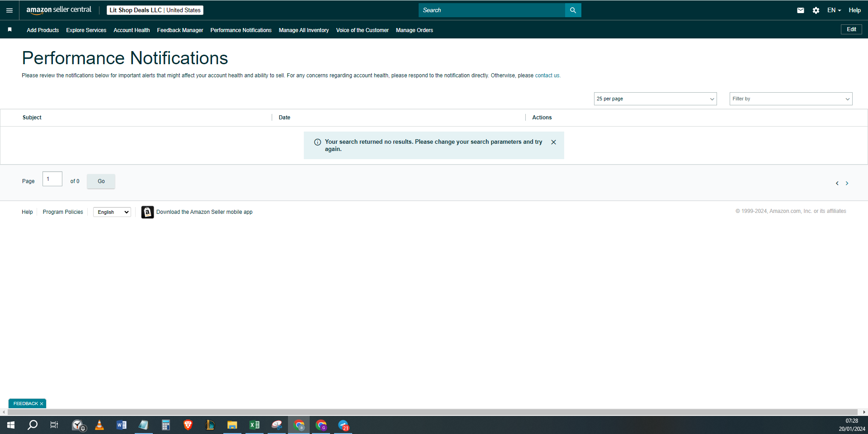Go to Account Health
Screen dimensions: 868x434
coord(132,30)
